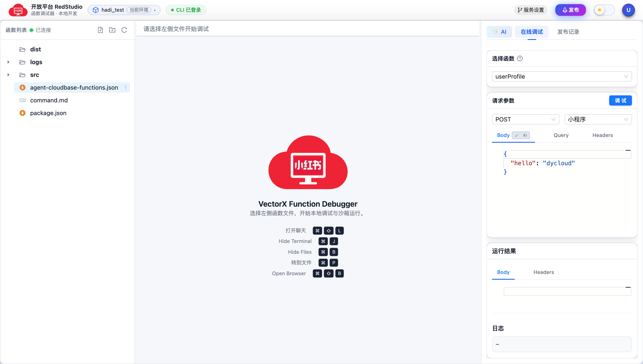The height and width of the screenshot is (364, 643).
Task: Click the RedStudio cloud logo in header
Action: click(18, 10)
